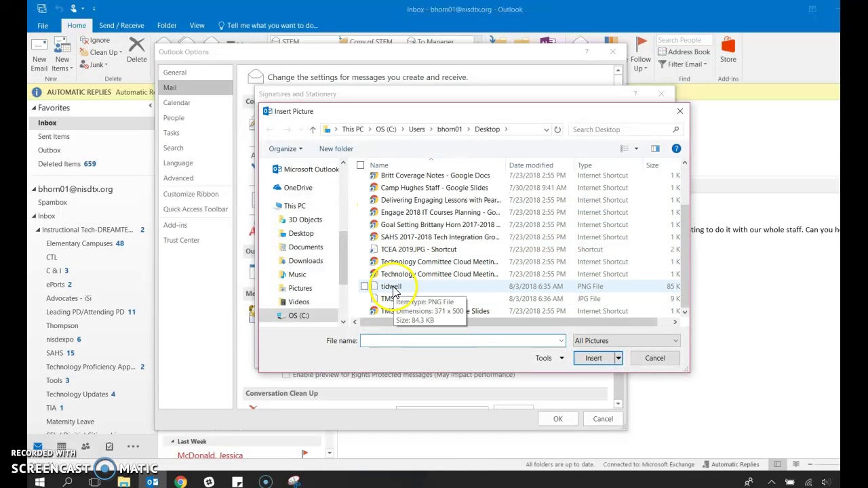Open the view options dropdown arrow
868x488 pixels.
click(x=635, y=148)
